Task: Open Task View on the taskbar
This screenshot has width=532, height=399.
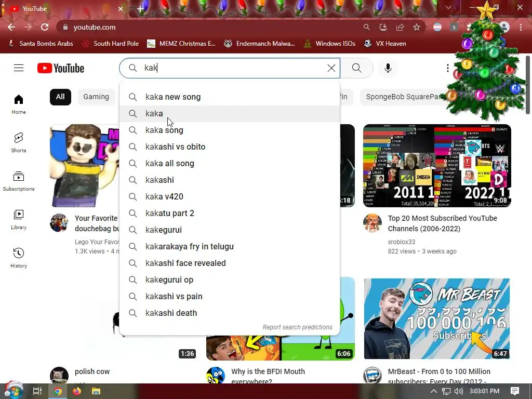Action: coord(37,392)
